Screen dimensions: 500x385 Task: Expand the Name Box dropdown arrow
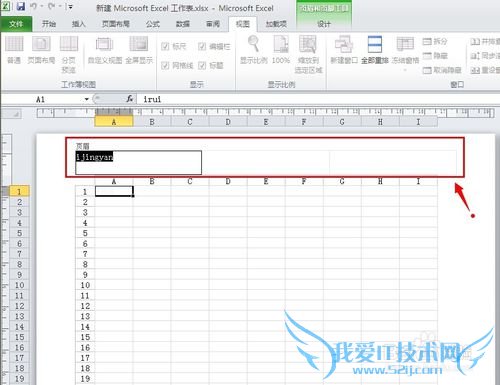coord(87,99)
